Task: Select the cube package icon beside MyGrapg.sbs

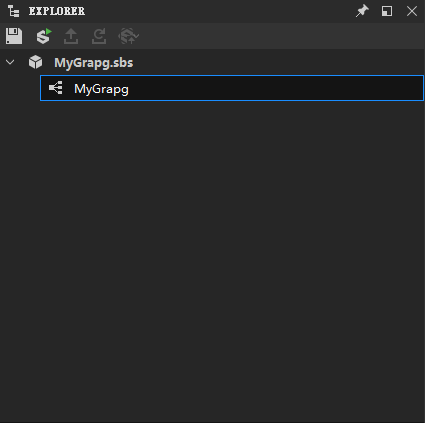Action: click(35, 62)
